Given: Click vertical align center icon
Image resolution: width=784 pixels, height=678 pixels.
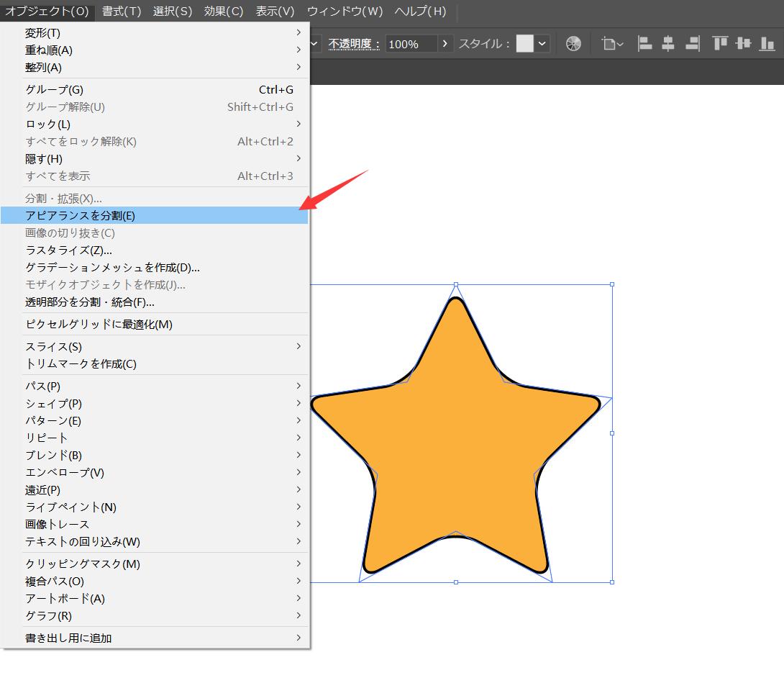Looking at the screenshot, I should [x=744, y=44].
